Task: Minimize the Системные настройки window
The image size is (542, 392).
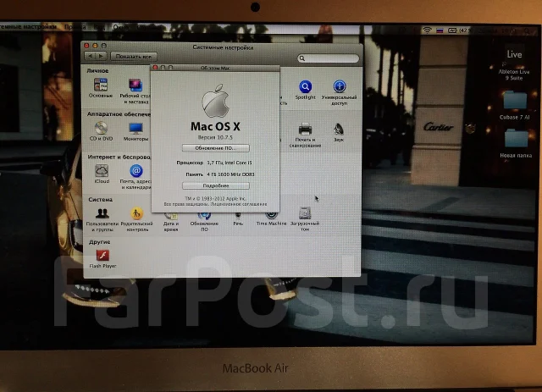Action: pos(95,45)
